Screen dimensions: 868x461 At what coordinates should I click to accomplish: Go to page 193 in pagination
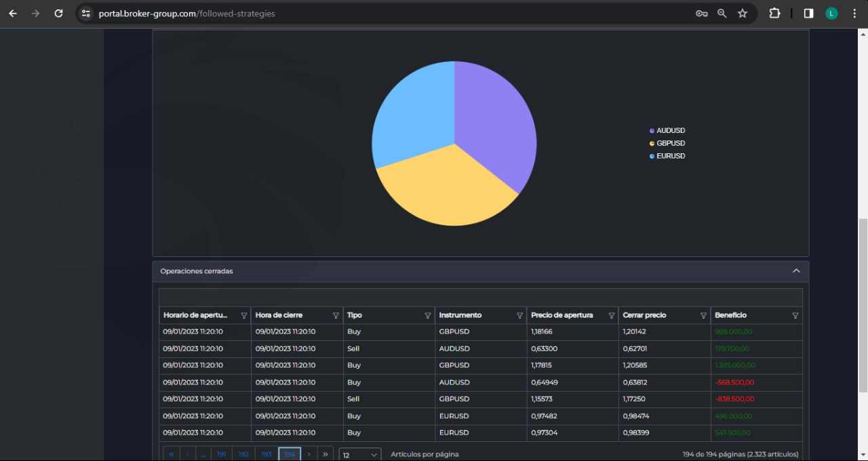point(267,454)
